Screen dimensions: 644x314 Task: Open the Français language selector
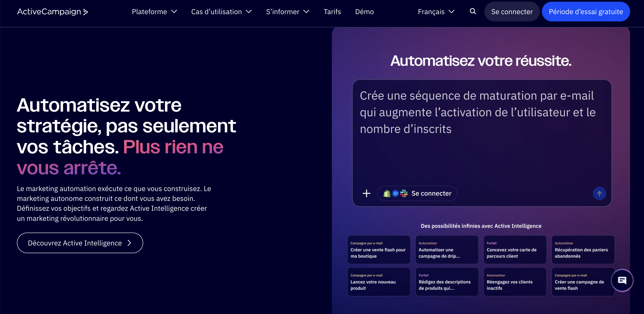[436, 12]
